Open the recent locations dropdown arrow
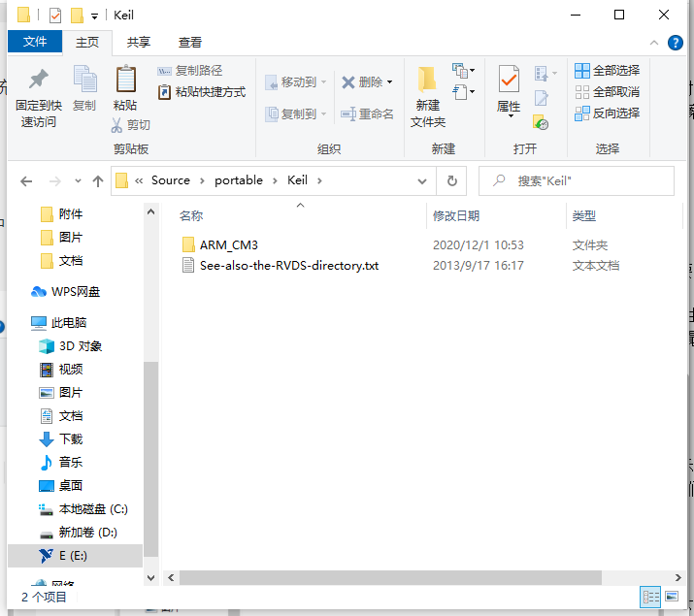Screen dimensions: 694x616 [x=78, y=181]
